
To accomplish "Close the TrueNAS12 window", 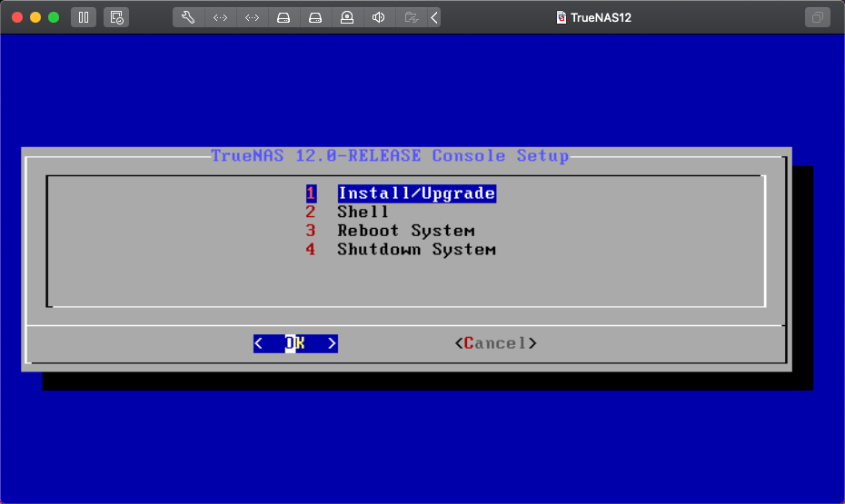I will [17, 17].
